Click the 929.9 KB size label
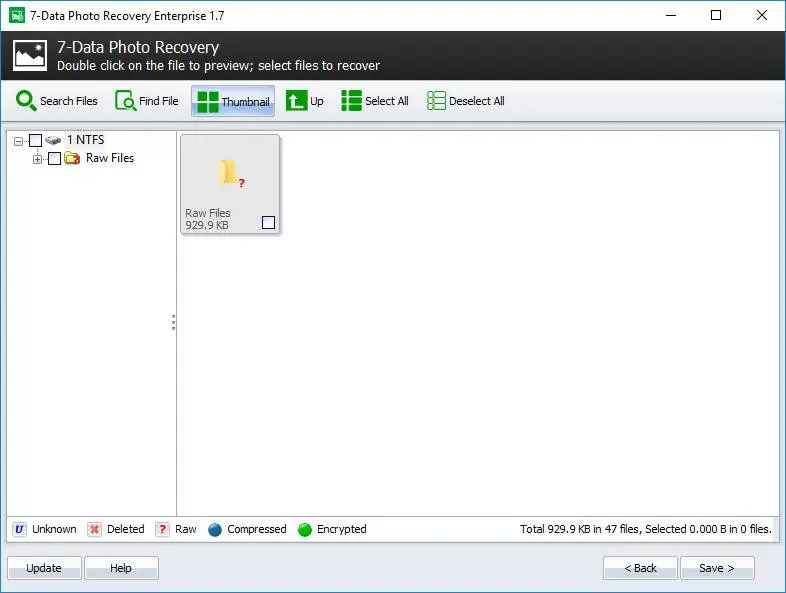The height and width of the screenshot is (593, 786). 207,225
